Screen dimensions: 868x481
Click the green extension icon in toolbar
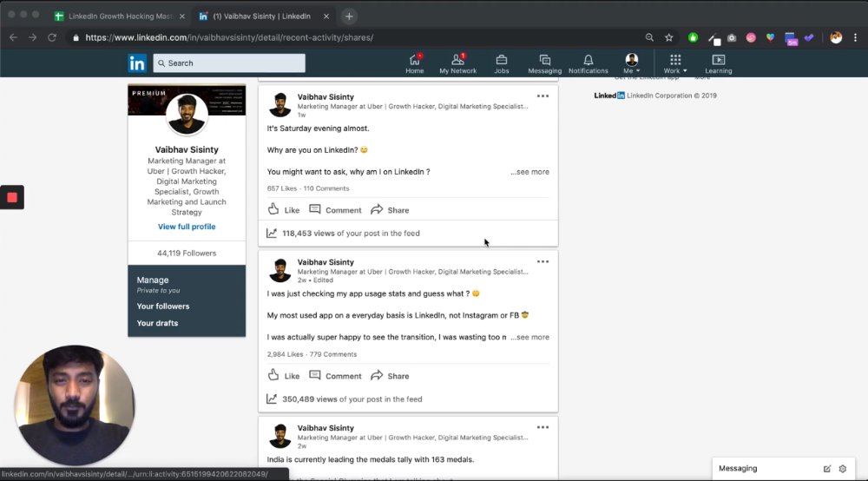(693, 37)
